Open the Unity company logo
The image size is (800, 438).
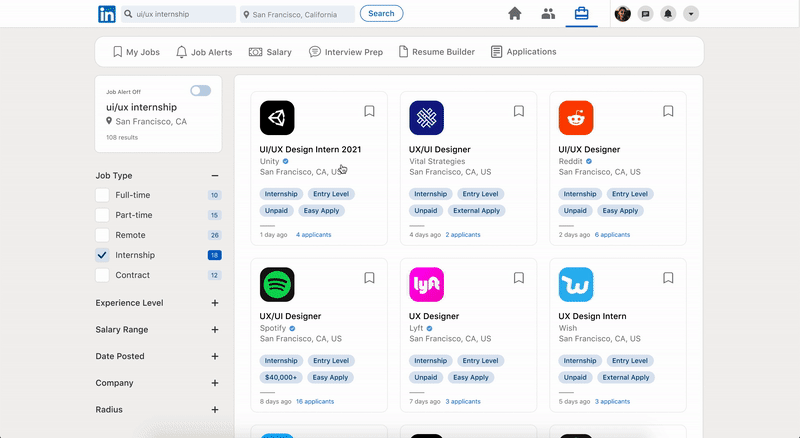277,118
